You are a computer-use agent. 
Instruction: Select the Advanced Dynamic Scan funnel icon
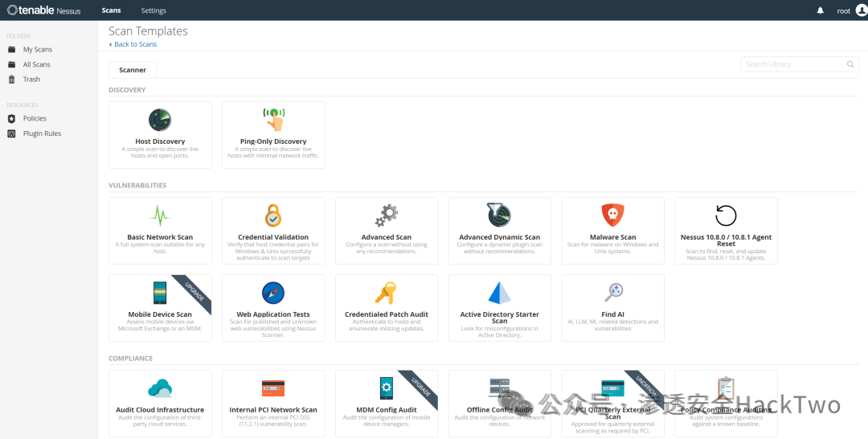coord(499,215)
